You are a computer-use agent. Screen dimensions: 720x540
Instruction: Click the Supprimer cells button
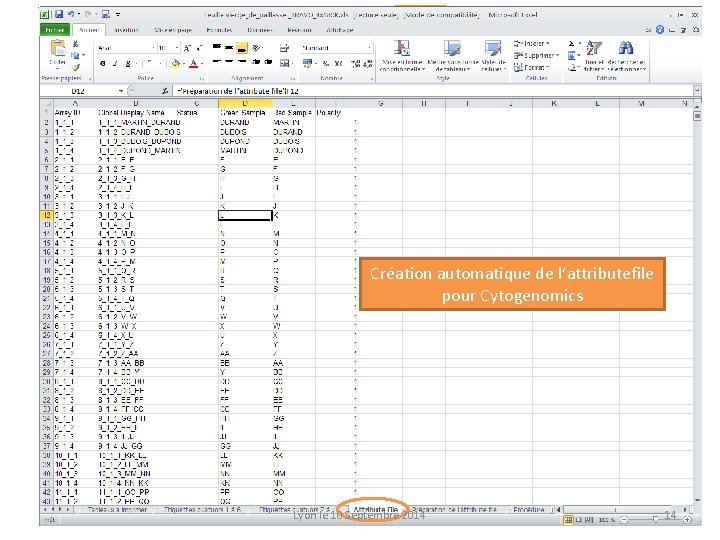(536, 55)
